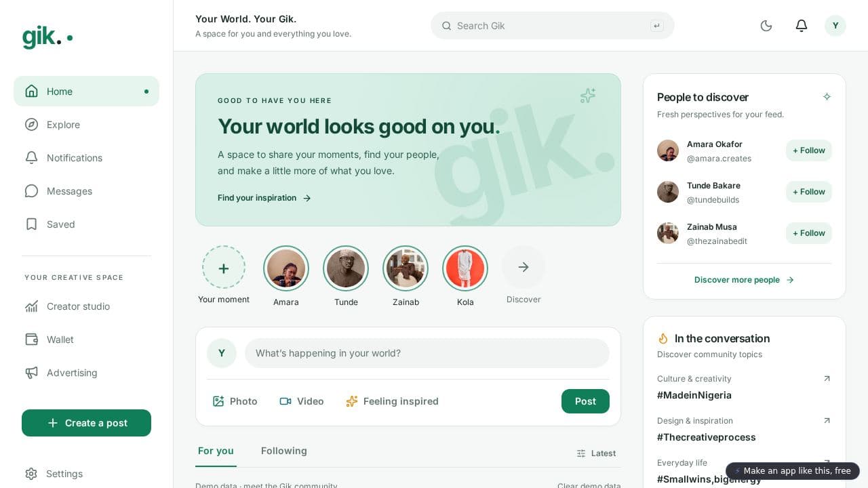The image size is (868, 488).
Task: Click the Gik logo
Action: 47,37
